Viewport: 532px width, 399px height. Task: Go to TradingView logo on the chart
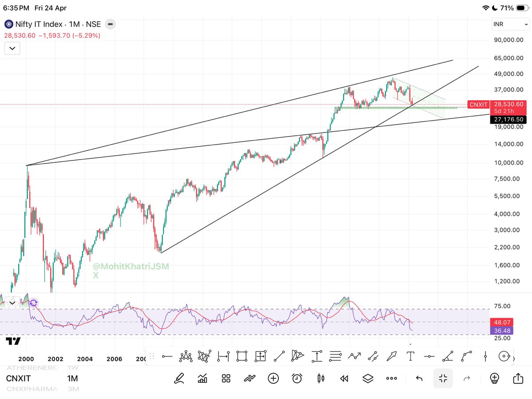pyautogui.click(x=13, y=341)
